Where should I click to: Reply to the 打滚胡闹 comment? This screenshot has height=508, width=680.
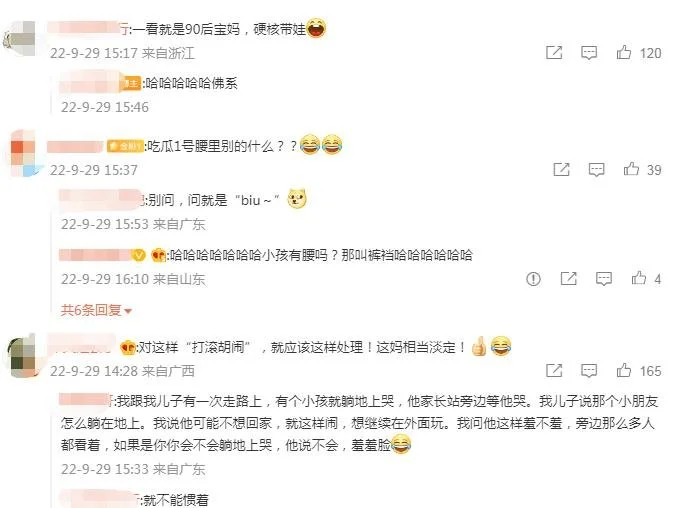588,371
